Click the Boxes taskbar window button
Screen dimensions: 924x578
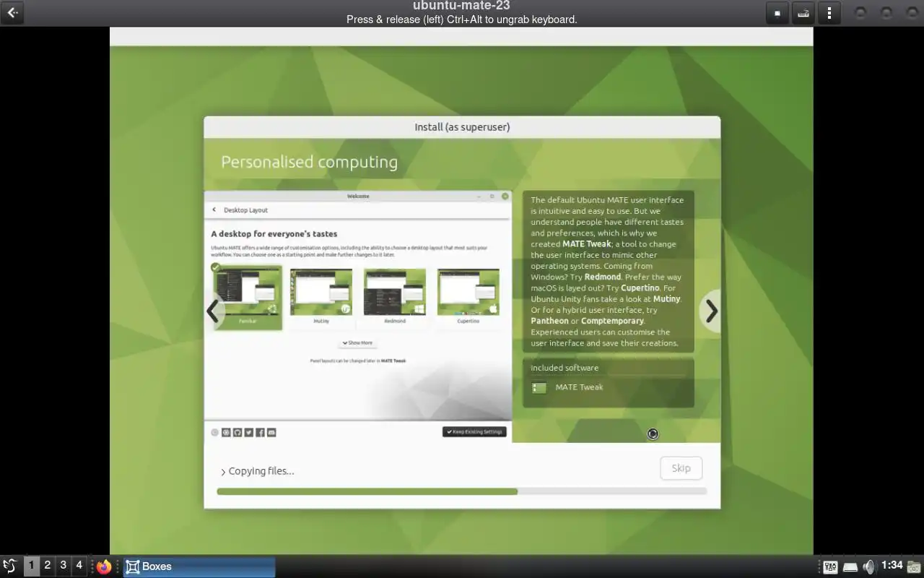click(199, 566)
